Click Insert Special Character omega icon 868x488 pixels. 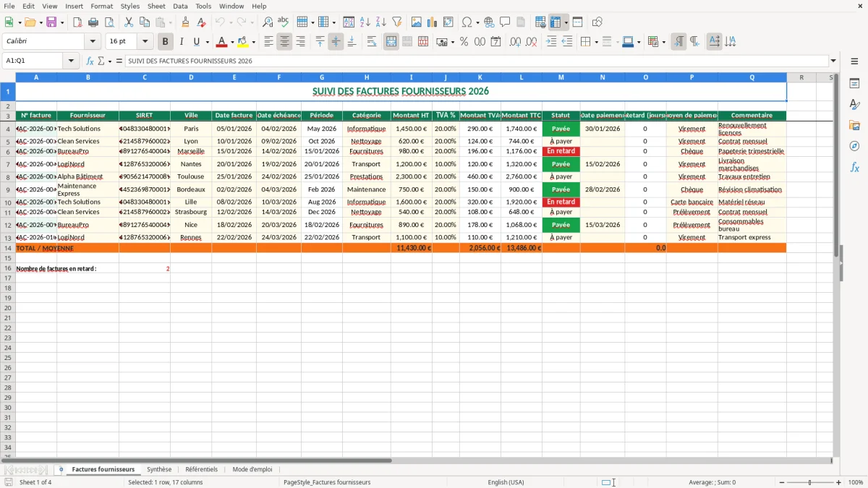(467, 22)
